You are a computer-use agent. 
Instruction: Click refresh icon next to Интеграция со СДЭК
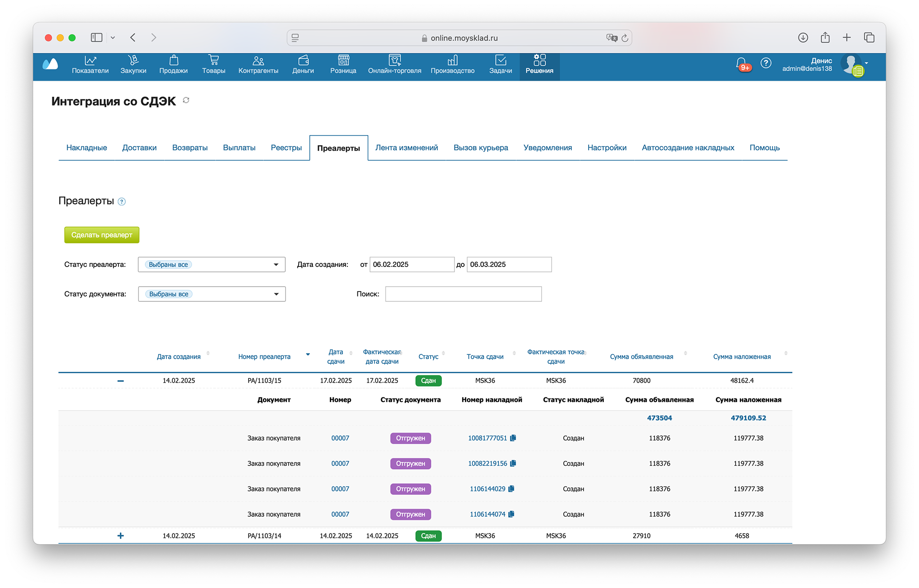[x=186, y=100]
